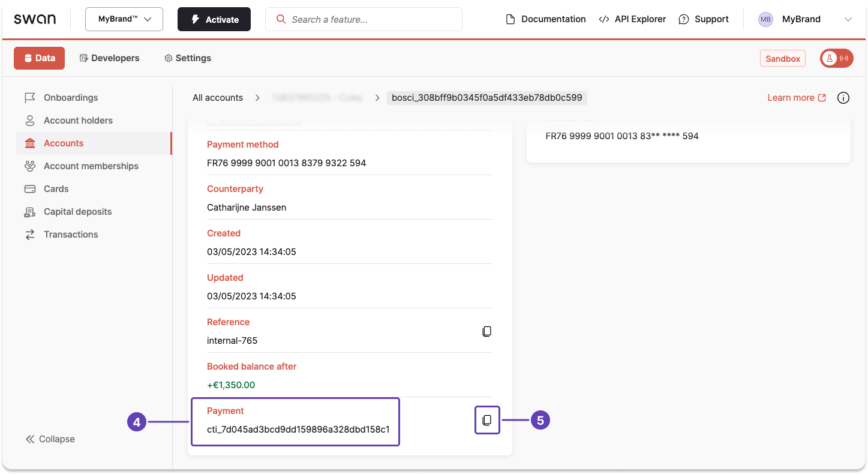Open Transactions via its arrows icon

coord(30,234)
